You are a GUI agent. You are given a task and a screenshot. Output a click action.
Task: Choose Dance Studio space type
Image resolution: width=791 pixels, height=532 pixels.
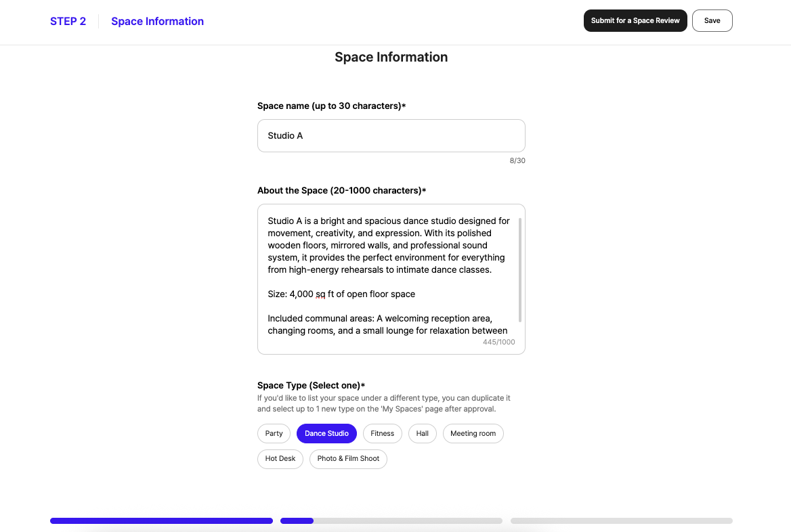click(326, 433)
